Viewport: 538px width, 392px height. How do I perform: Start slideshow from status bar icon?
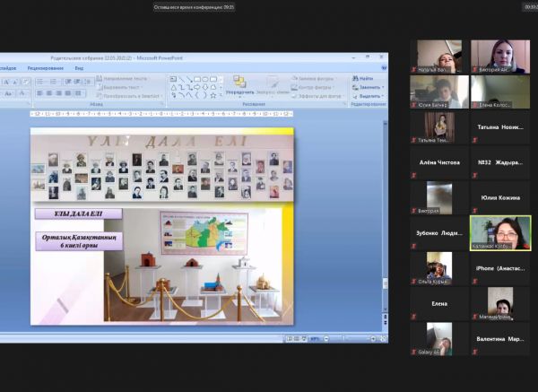pyautogui.click(x=303, y=338)
